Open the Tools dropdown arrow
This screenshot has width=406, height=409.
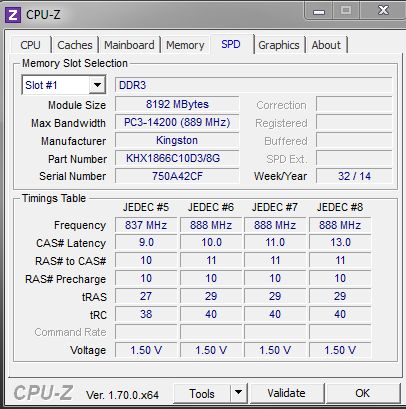(239, 393)
